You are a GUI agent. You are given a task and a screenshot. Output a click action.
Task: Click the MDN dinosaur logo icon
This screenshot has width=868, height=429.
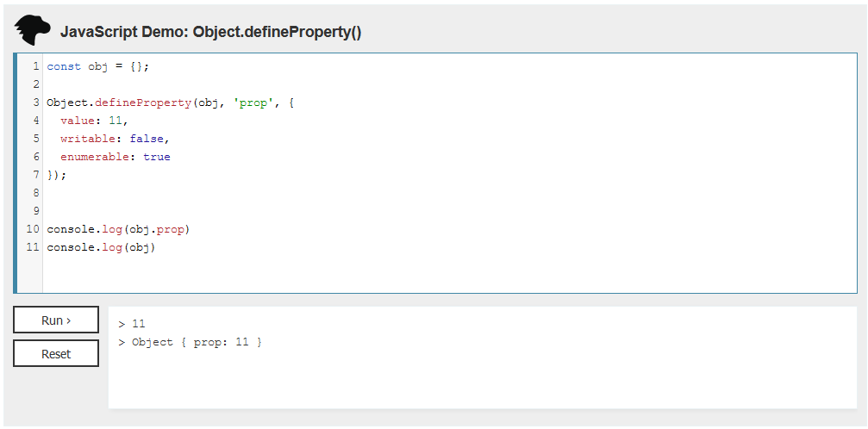point(33,30)
